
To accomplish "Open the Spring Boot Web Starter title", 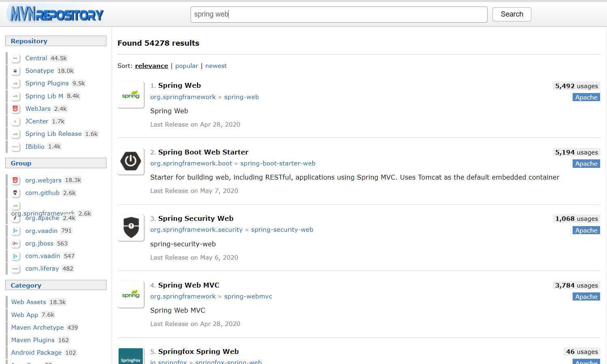I will click(x=203, y=152).
